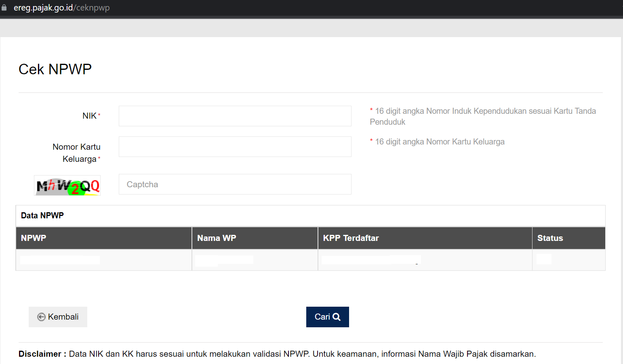623x364 pixels.
Task: Click the Disclaimer text at page bottom
Action: pyautogui.click(x=277, y=354)
